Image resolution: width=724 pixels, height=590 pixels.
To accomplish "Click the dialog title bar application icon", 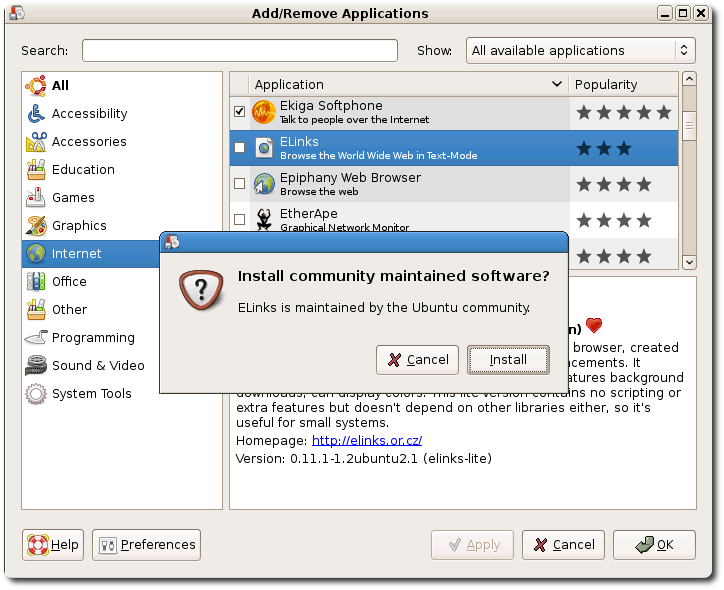I will click(172, 242).
